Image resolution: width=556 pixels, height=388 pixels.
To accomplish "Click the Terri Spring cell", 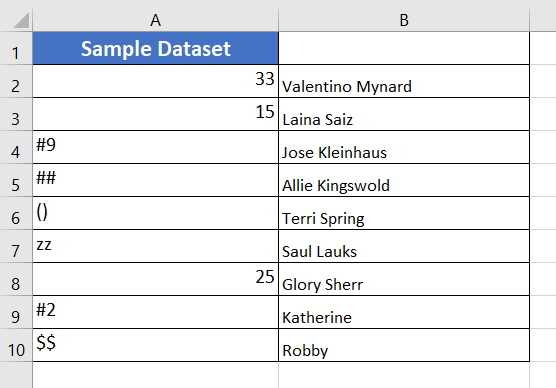I will coord(404,213).
